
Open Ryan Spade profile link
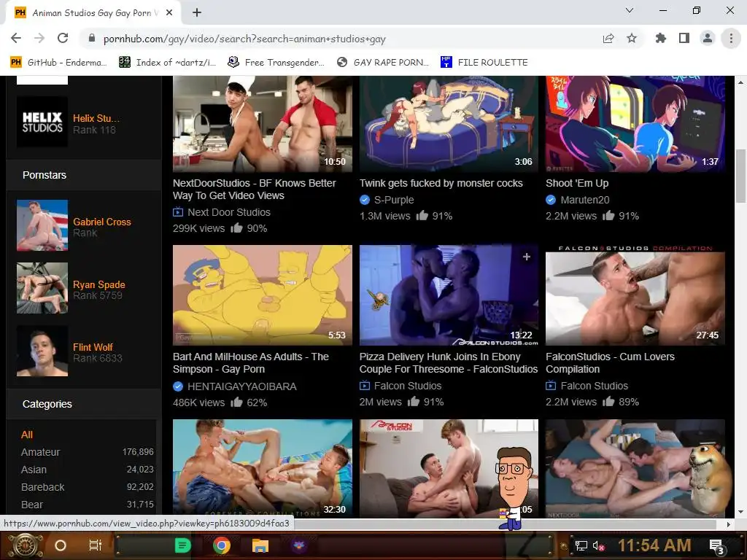pyautogui.click(x=99, y=285)
